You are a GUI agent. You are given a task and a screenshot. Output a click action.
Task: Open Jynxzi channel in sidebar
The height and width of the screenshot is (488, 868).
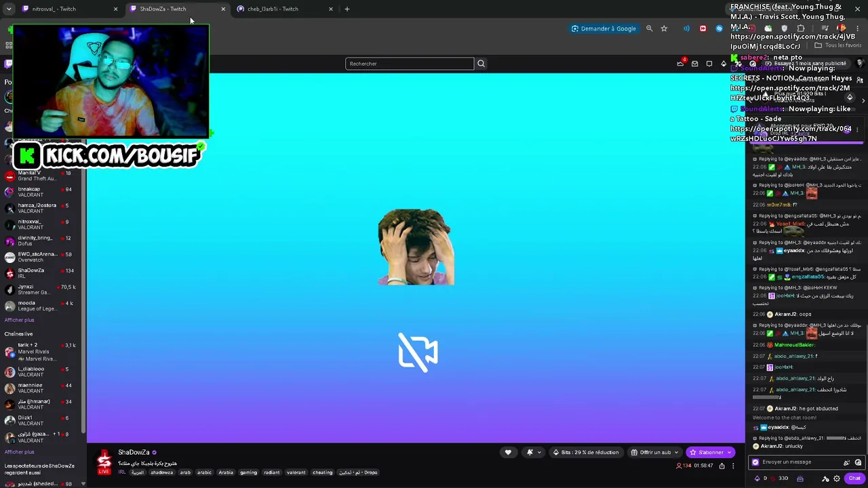coord(42,289)
